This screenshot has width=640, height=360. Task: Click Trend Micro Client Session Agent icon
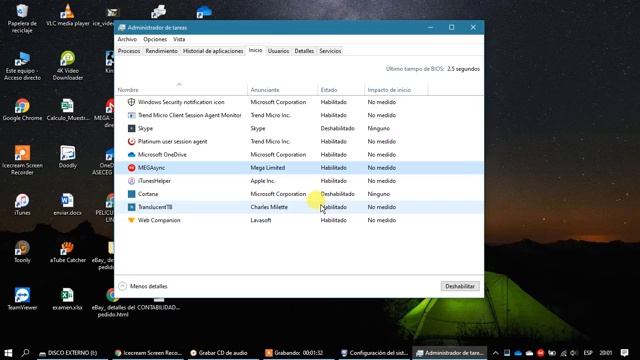click(131, 115)
